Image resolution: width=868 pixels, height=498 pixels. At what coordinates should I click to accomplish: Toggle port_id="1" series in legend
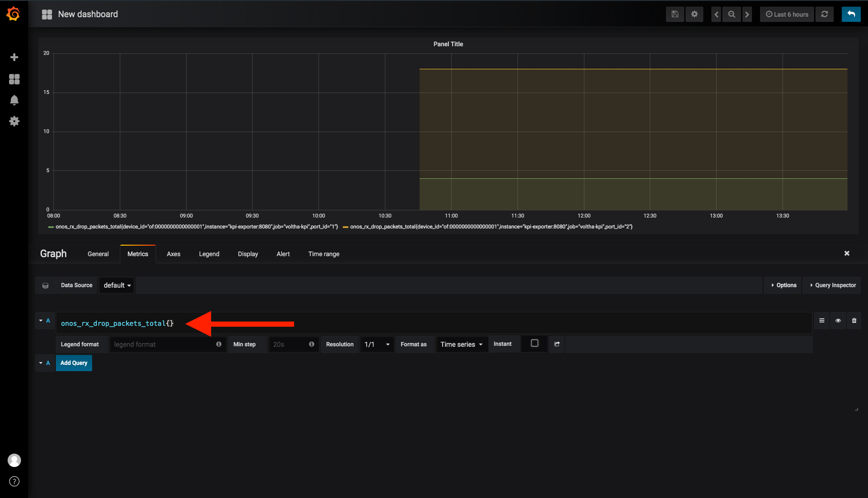(x=197, y=227)
